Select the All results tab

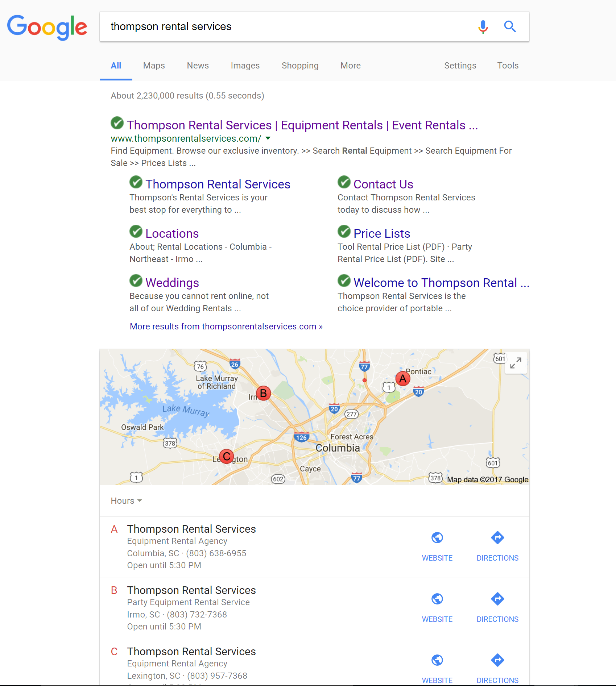pyautogui.click(x=116, y=66)
